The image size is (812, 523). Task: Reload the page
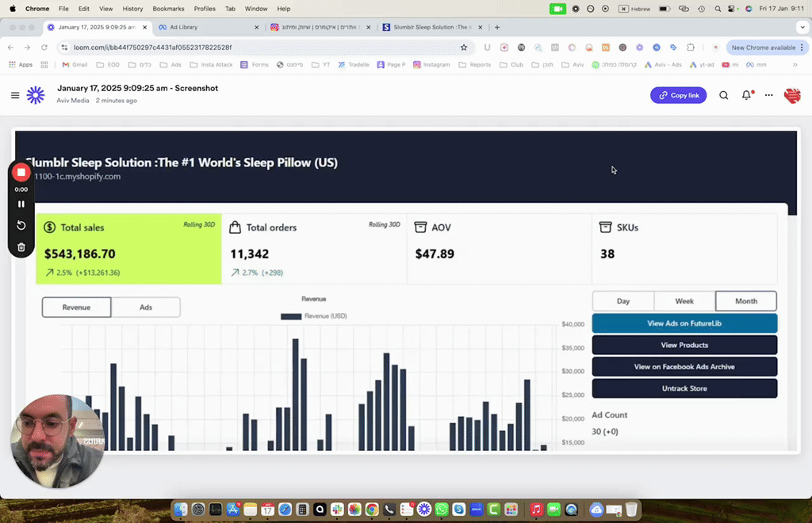(x=44, y=47)
